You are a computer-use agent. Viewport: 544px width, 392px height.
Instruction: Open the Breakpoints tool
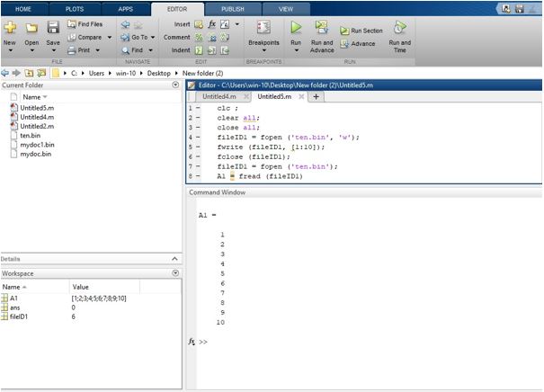point(263,28)
